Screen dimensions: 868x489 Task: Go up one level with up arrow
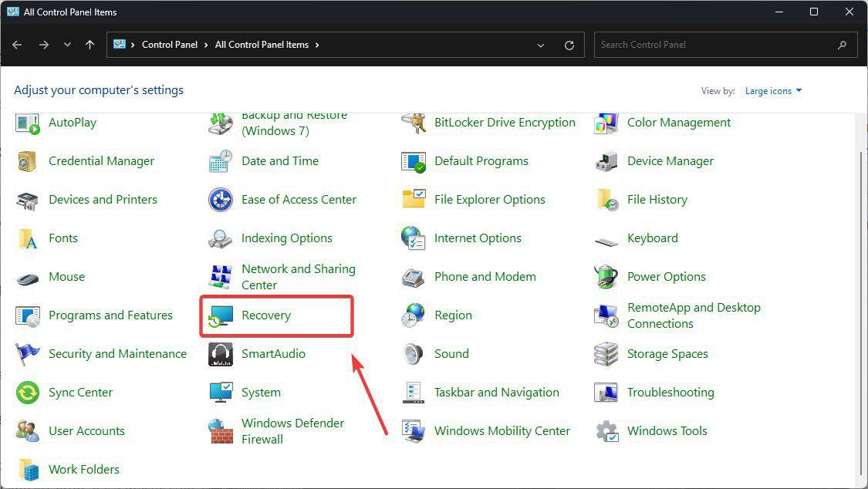[x=90, y=45]
